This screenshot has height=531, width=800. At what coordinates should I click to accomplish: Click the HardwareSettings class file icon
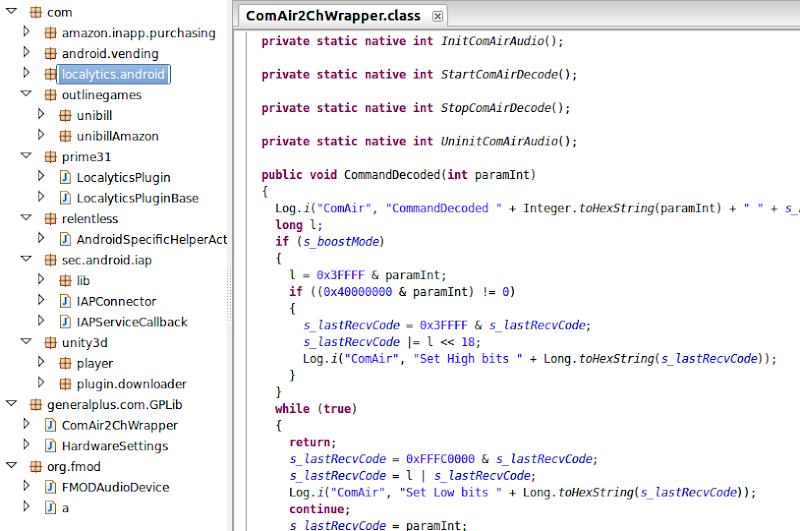(51, 446)
